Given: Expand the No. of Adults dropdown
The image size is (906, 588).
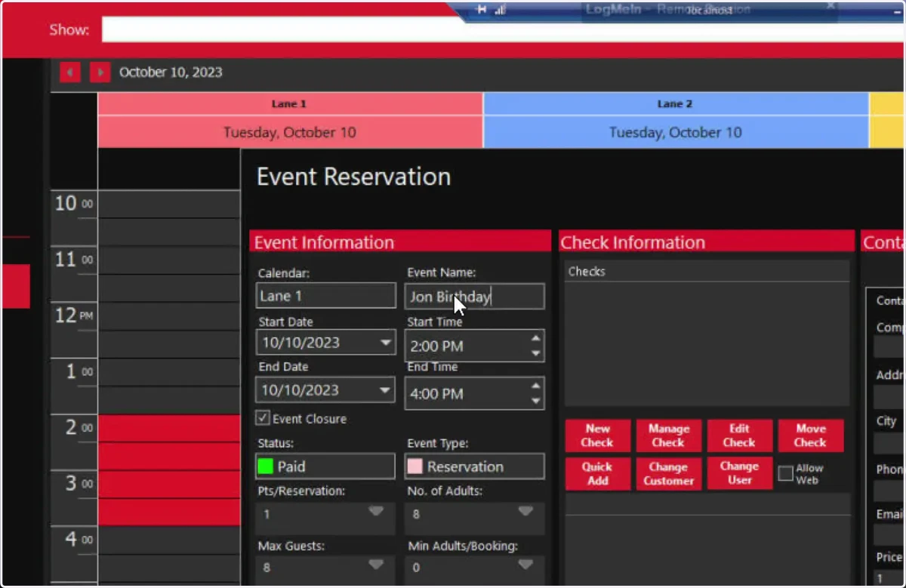Looking at the screenshot, I should 525,512.
